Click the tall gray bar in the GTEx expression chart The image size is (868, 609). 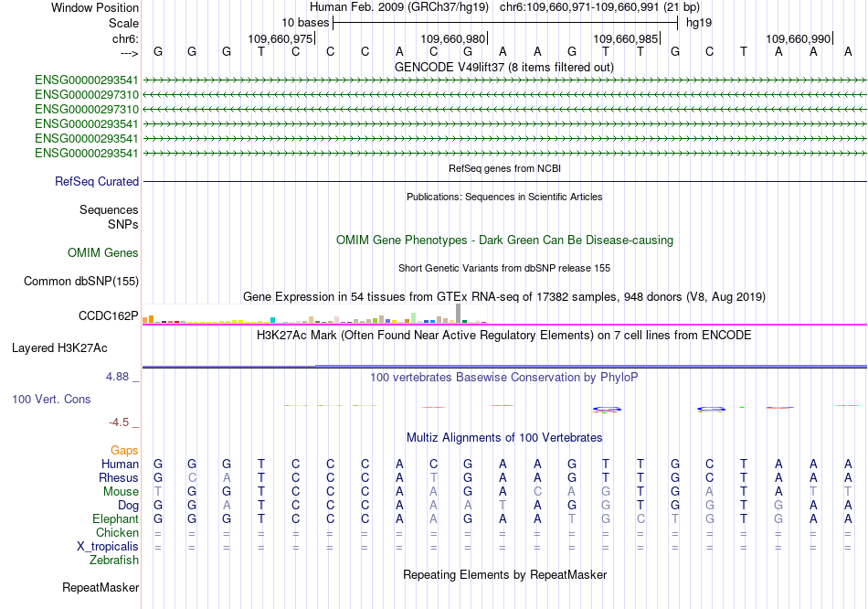pyautogui.click(x=458, y=313)
